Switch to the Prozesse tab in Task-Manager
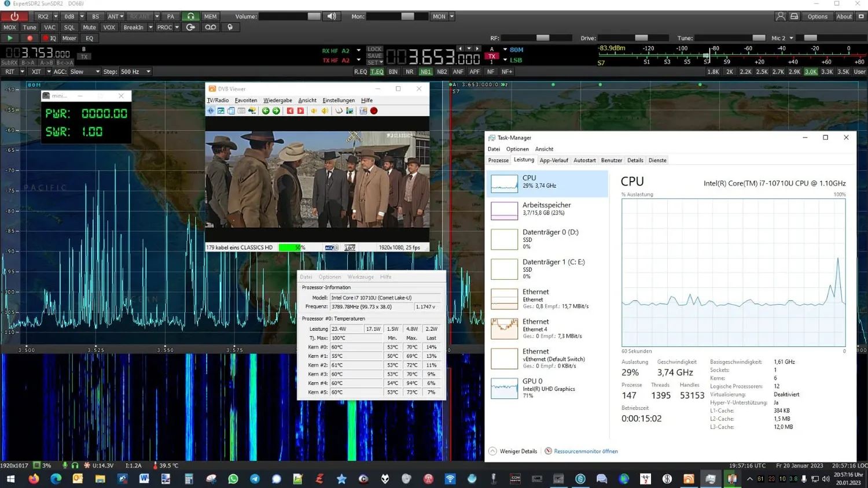This screenshot has height=488, width=868. (x=498, y=160)
